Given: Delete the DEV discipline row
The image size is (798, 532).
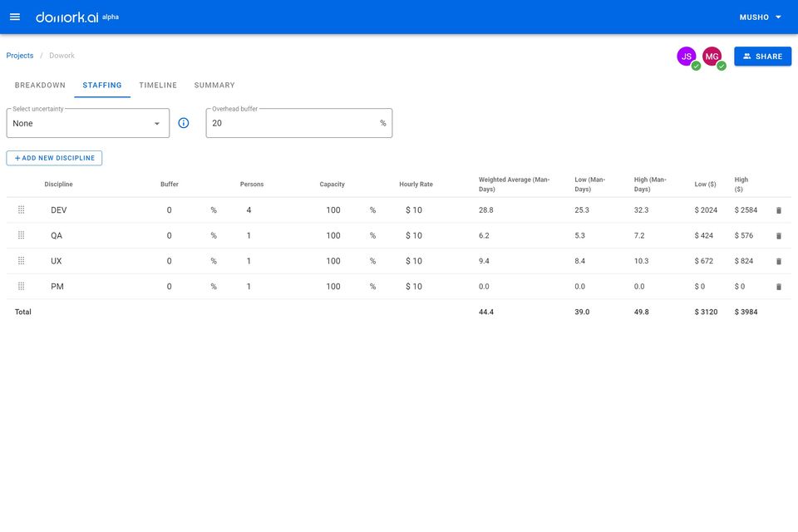Looking at the screenshot, I should tap(779, 210).
